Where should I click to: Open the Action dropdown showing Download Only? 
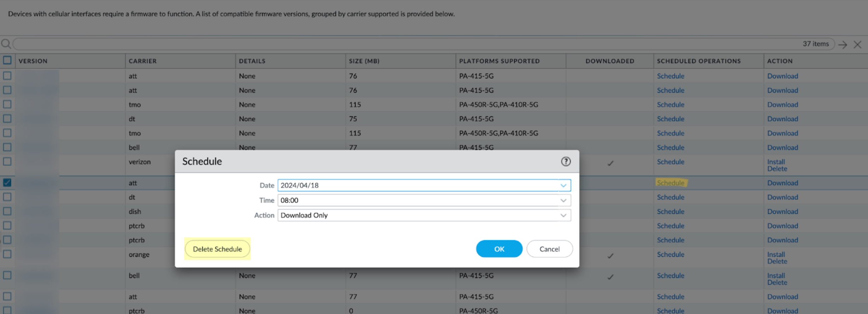pyautogui.click(x=563, y=215)
